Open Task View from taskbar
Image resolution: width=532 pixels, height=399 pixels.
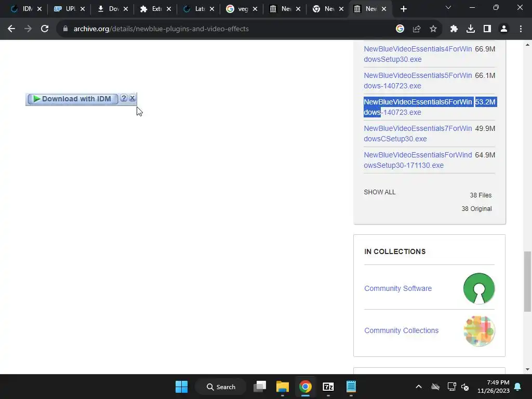point(260,387)
